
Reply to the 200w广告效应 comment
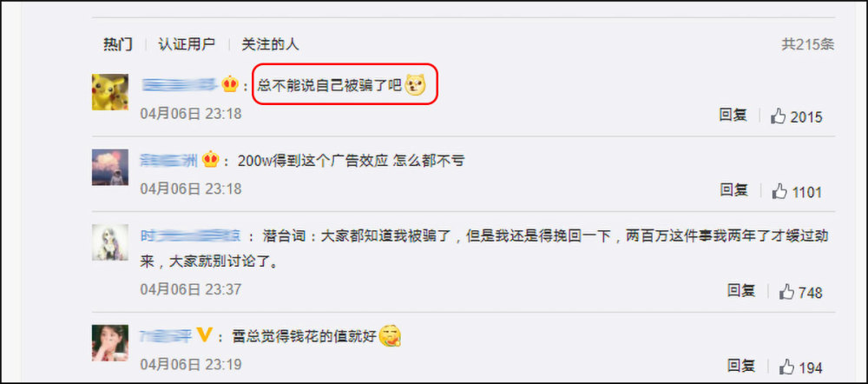[734, 190]
